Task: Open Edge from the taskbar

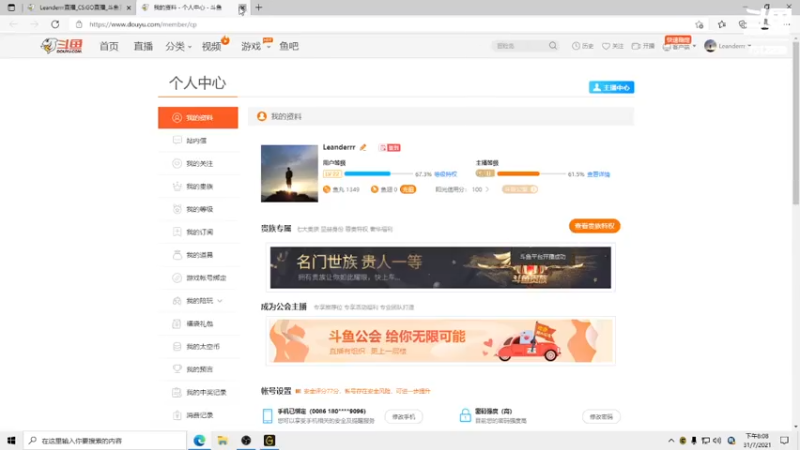Action: 199,440
